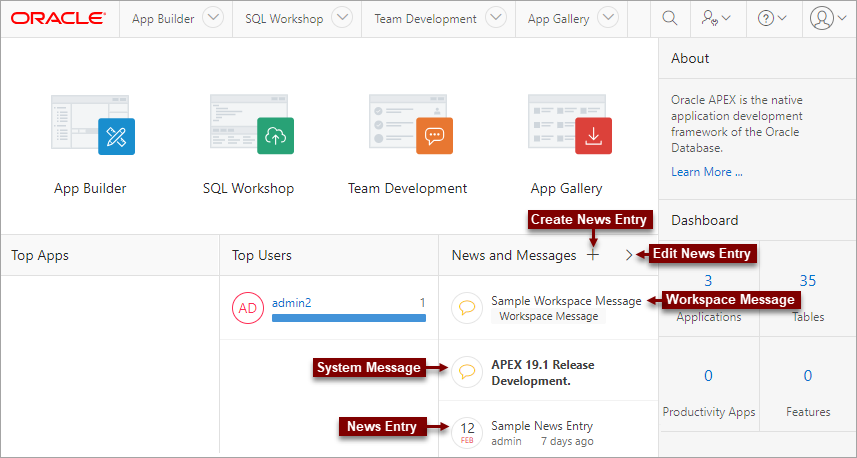
Task: Expand the Team Development dropdown arrow in menu
Action: tap(496, 17)
